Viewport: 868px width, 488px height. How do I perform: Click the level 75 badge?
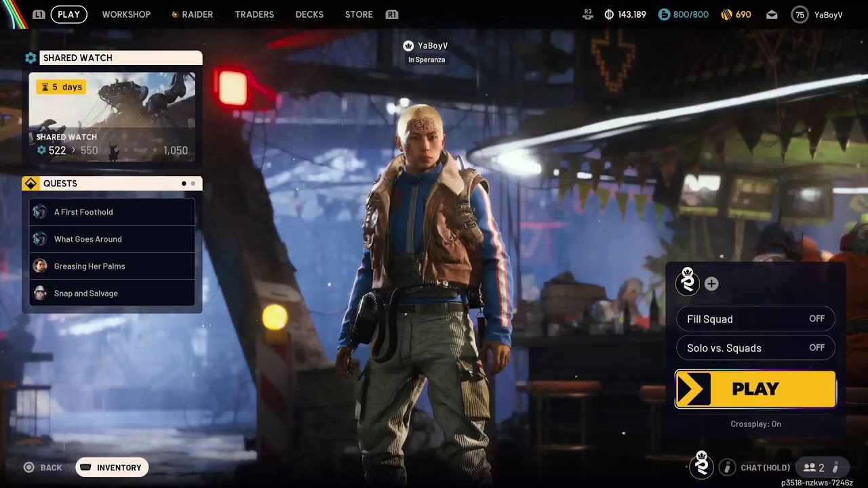point(800,14)
